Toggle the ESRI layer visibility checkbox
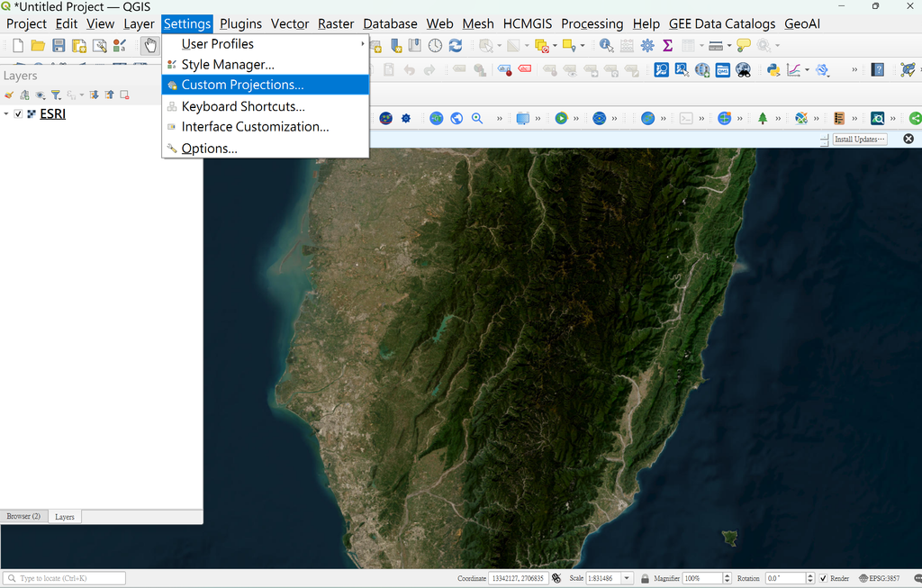Image resolution: width=922 pixels, height=588 pixels. pyautogui.click(x=18, y=113)
